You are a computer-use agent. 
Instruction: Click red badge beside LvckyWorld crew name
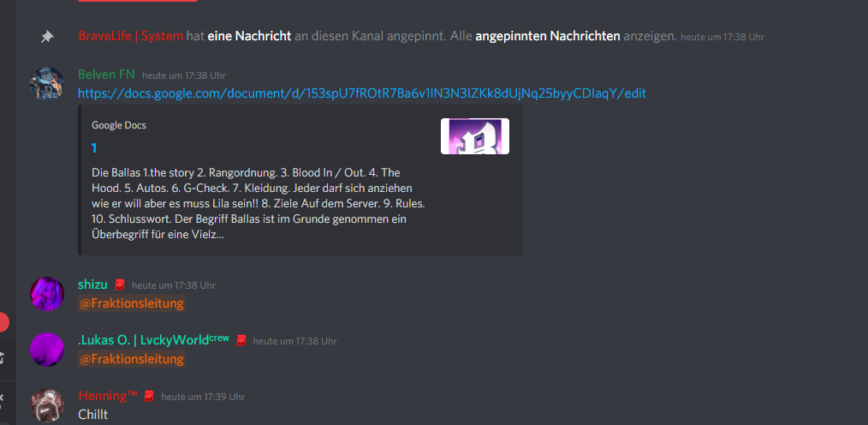[x=241, y=341]
